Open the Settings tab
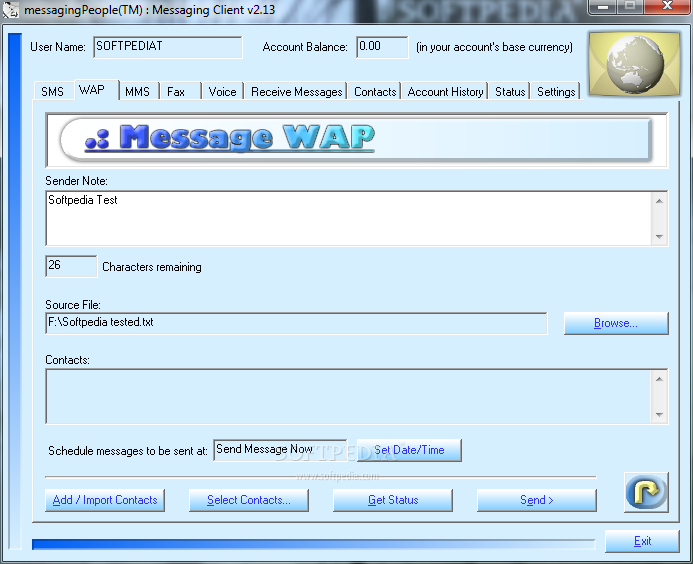This screenshot has width=693, height=564. 556,91
